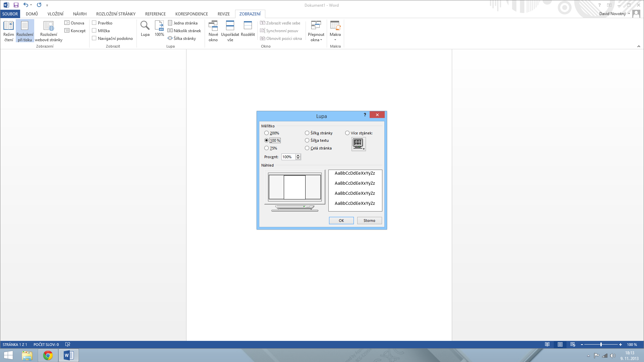Click the Lupa magnifier icon in ribbon
Viewport: 644px width, 362px height.
(145, 26)
